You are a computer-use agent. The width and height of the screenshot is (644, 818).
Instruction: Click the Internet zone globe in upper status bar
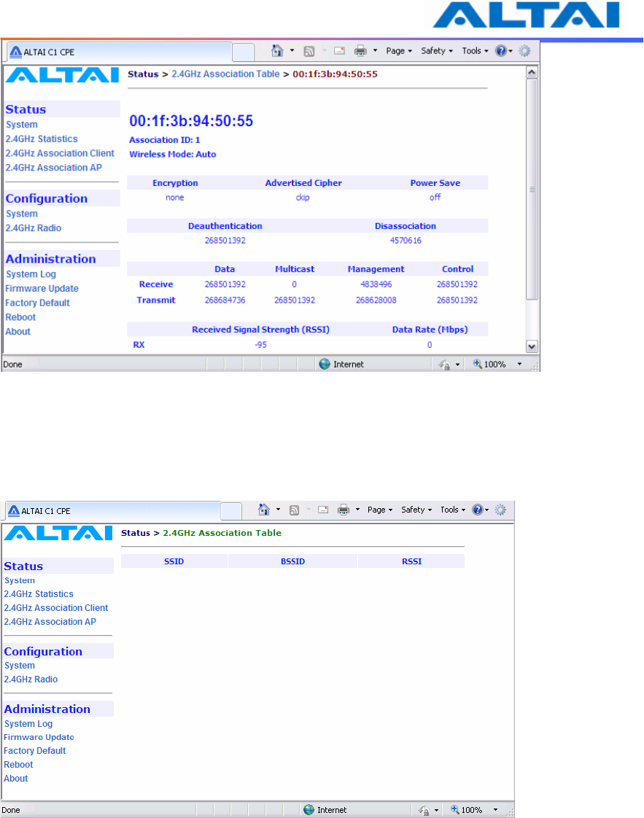pos(325,364)
